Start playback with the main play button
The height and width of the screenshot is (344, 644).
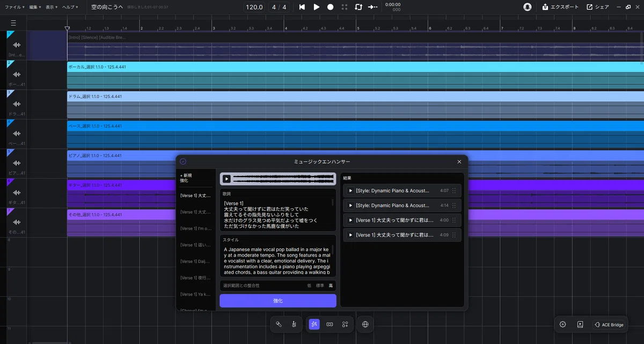[317, 7]
